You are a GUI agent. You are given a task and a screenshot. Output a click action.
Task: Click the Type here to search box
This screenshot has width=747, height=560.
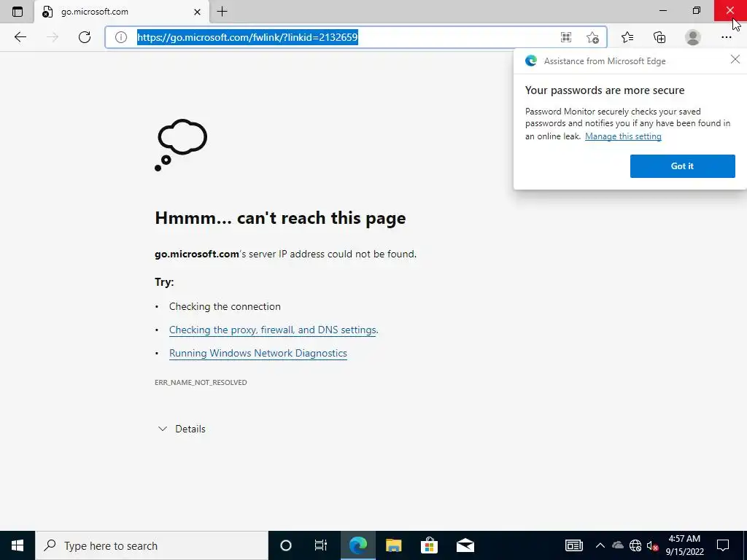(x=152, y=545)
